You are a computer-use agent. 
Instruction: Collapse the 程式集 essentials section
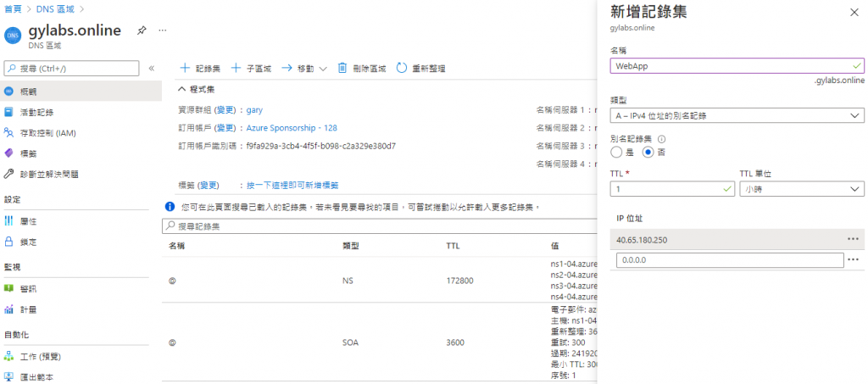point(196,89)
